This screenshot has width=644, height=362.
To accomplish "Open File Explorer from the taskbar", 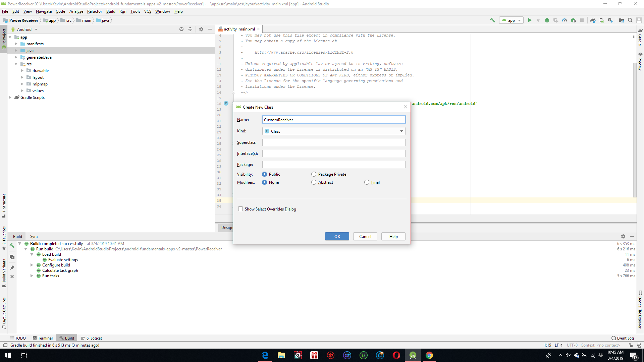I will 281,355.
